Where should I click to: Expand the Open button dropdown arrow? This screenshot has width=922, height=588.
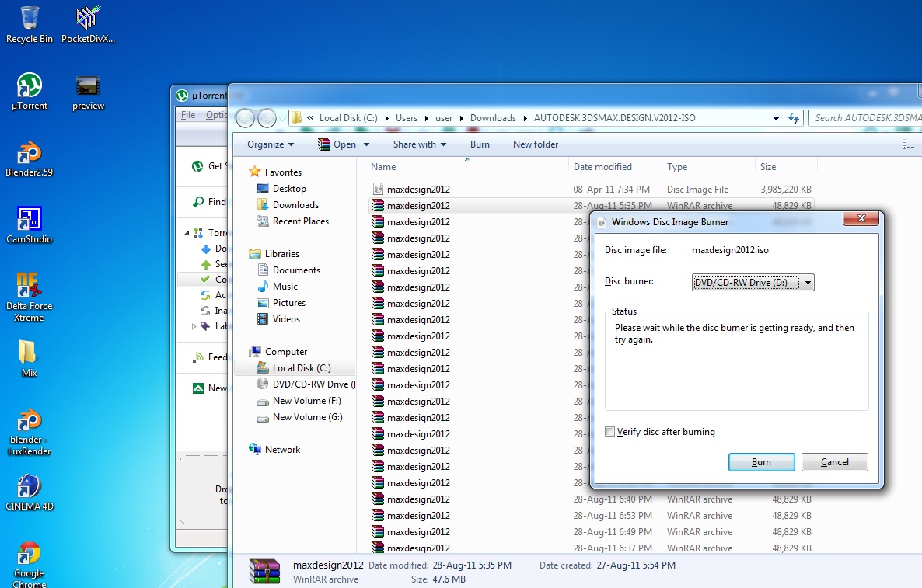366,144
